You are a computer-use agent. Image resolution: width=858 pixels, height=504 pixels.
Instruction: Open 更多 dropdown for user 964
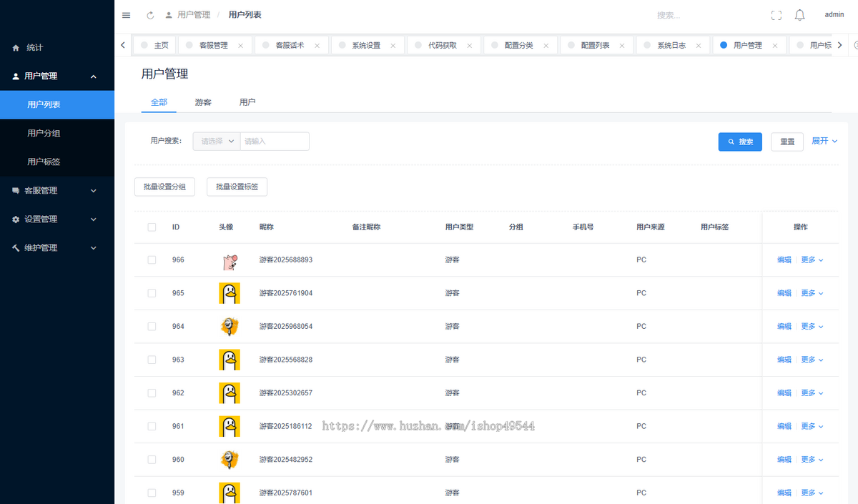[812, 327]
